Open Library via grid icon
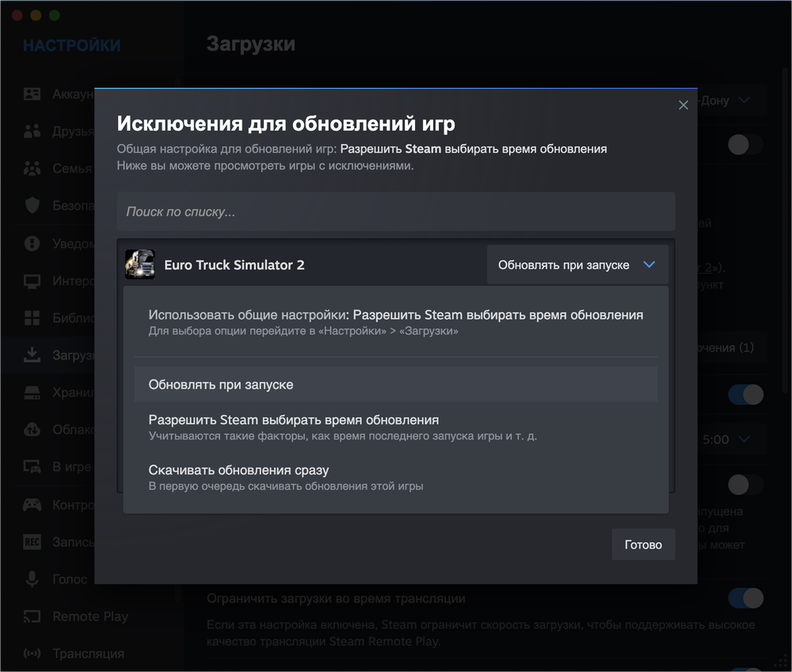This screenshot has height=672, width=792. (32, 318)
